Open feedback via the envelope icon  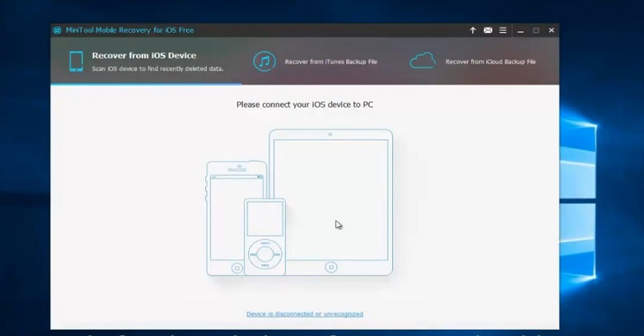point(488,31)
